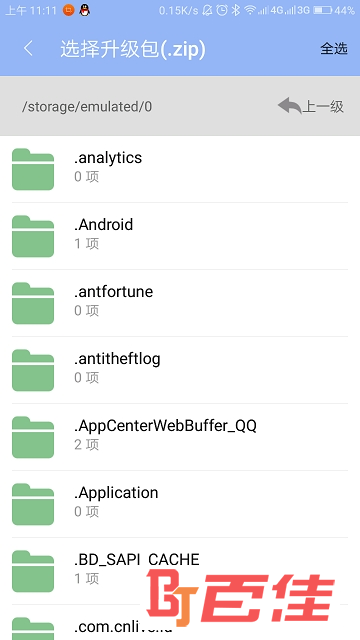Open the .BD_SAPI_CACHE folder icon
The width and height of the screenshot is (360, 640).
pos(33,571)
